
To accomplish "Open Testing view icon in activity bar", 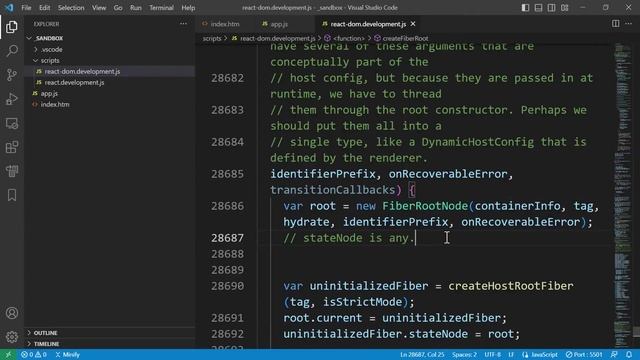I will pyautogui.click(x=12, y=171).
